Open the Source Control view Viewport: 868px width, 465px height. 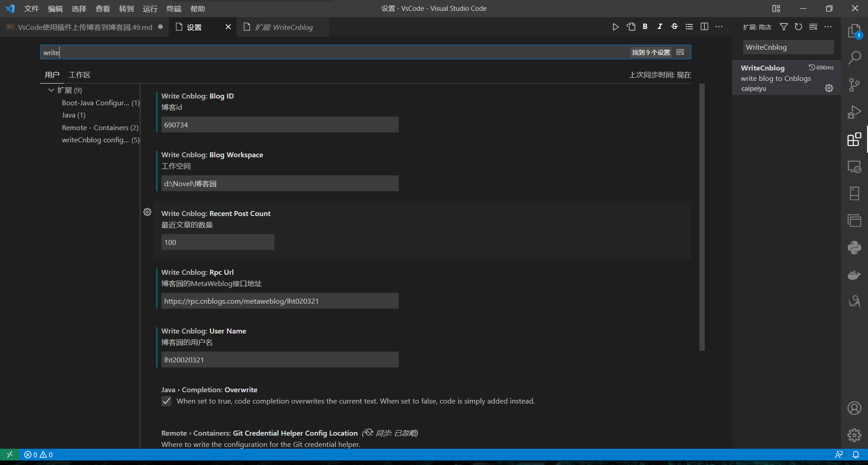point(854,85)
